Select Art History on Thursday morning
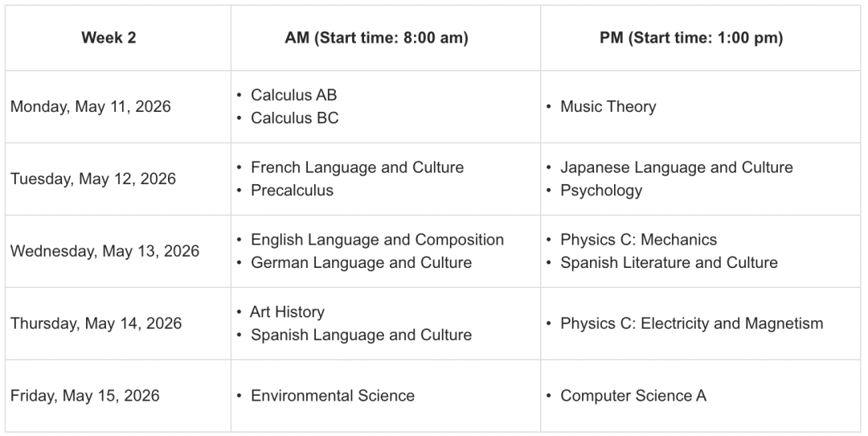 [x=287, y=312]
